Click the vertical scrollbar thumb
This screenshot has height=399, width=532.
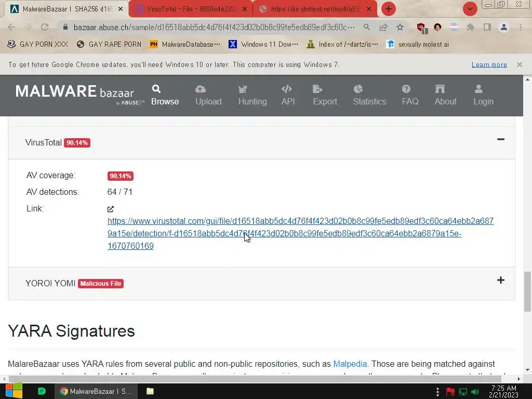[527, 291]
